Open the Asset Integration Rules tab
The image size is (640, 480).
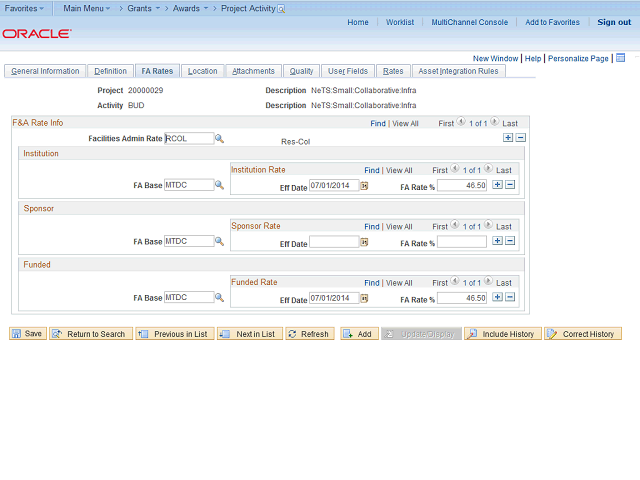pos(458,71)
